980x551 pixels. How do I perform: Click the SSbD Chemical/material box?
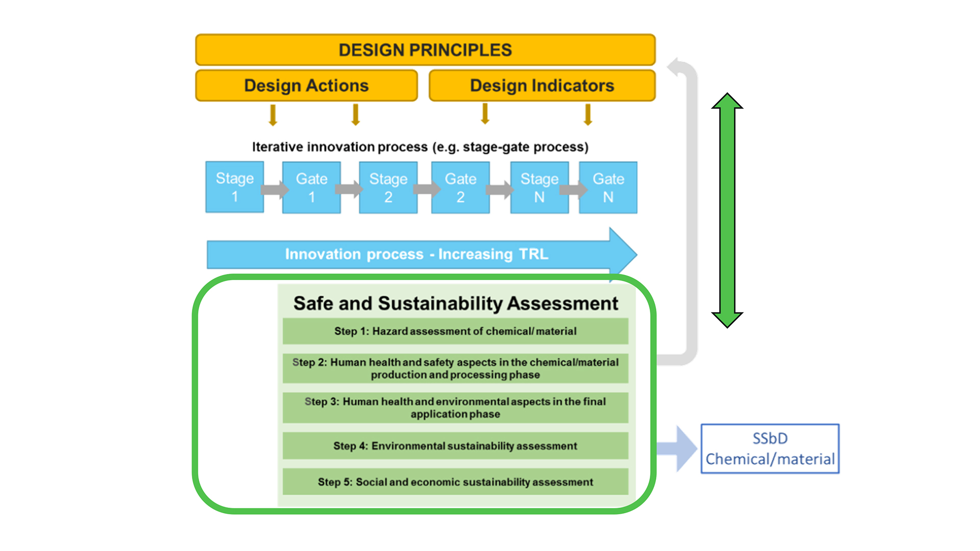(770, 448)
